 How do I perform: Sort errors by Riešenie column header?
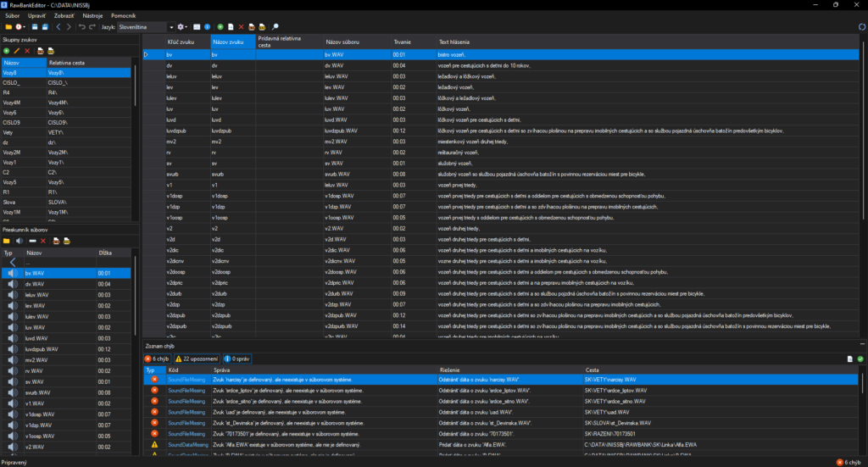(x=509, y=370)
